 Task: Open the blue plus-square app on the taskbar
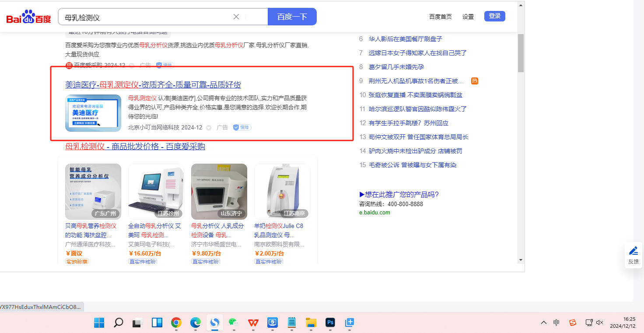pyautogui.click(x=350, y=323)
